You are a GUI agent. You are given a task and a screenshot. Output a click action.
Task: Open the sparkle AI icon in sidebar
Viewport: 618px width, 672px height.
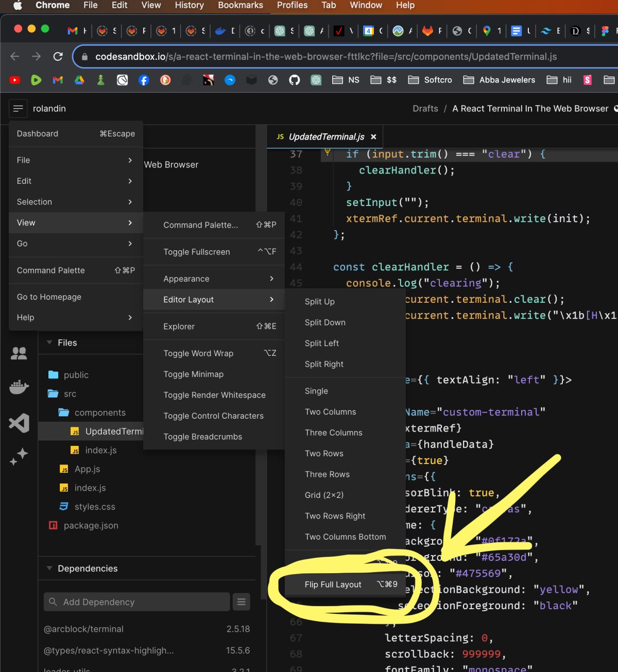[x=19, y=457]
